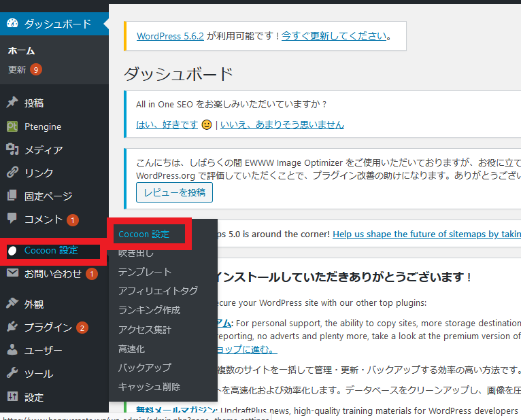This screenshot has height=420, width=521.
Task: Click the はい、好きです link
Action: click(167, 124)
